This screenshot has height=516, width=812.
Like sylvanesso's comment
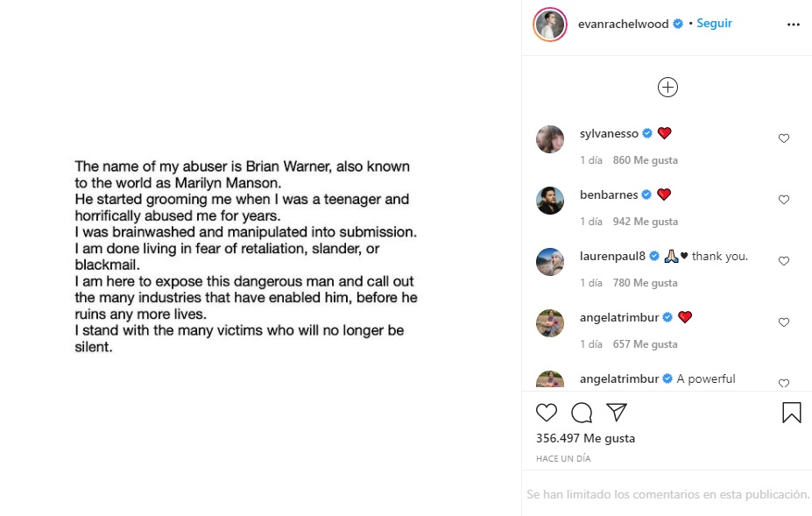pos(784,138)
